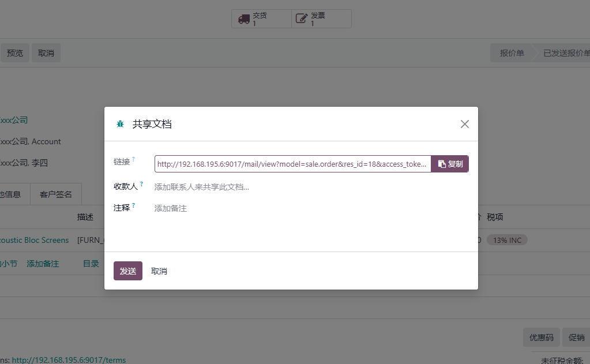Click the 13% INC tax tag
The image size is (590, 364).
click(507, 240)
